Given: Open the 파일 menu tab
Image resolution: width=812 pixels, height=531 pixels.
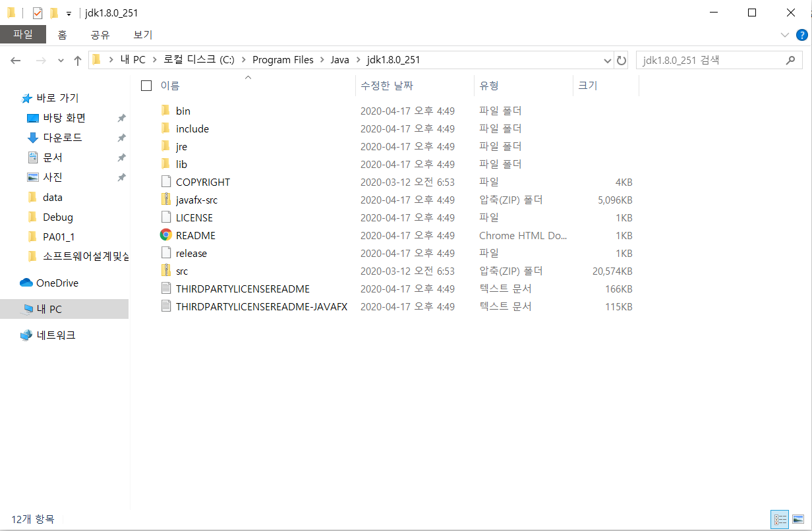Looking at the screenshot, I should [23, 34].
